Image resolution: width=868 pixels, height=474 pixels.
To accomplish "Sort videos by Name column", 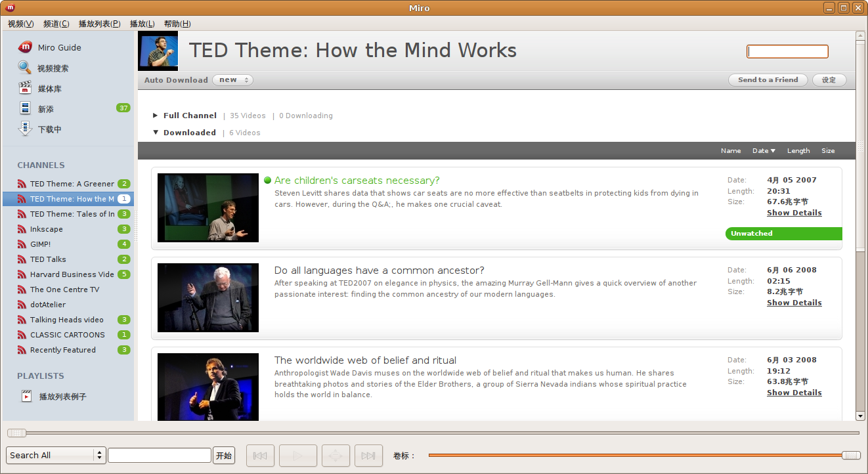I will pos(731,151).
